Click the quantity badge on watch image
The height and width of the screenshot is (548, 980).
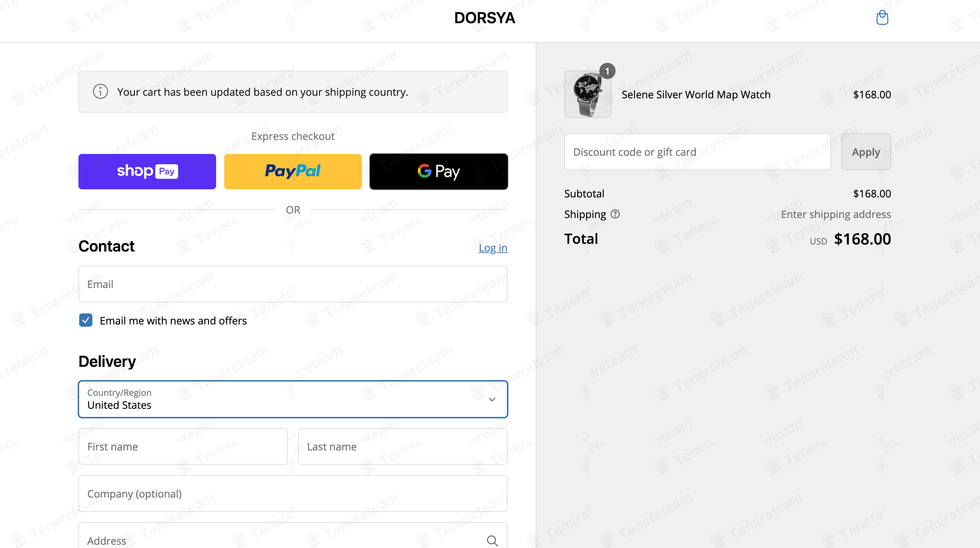point(607,71)
